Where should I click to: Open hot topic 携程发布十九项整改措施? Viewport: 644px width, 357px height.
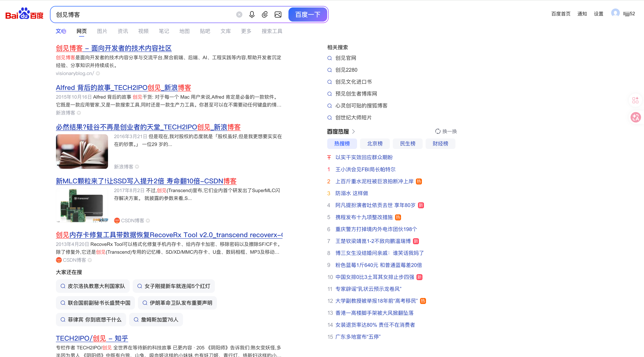coord(364,217)
